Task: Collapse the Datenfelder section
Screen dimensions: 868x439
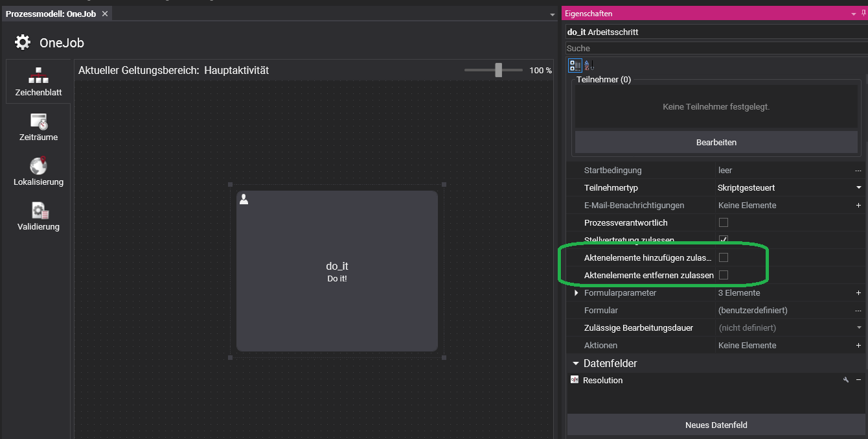Action: pos(575,364)
